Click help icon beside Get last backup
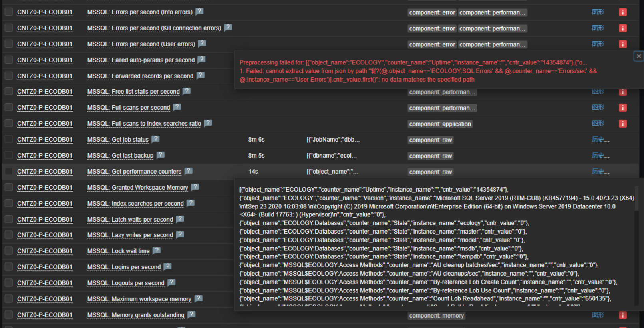This screenshot has height=328, width=644. point(160,155)
